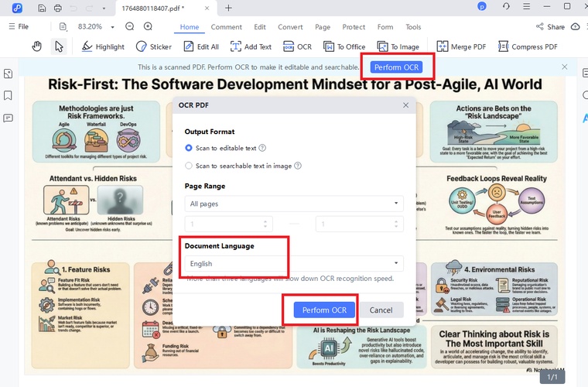Click the cloud upload icon
Image resolution: width=588 pixels, height=387 pixels.
(x=576, y=26)
